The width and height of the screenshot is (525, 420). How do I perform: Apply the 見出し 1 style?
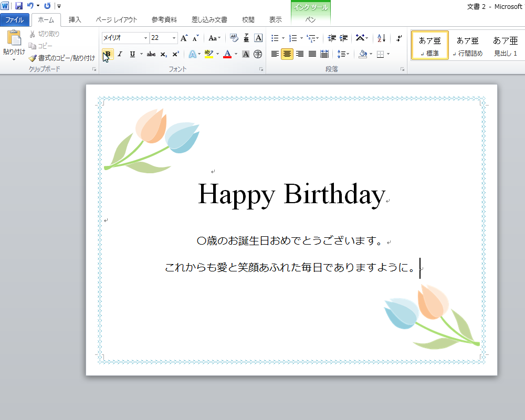[x=505, y=45]
